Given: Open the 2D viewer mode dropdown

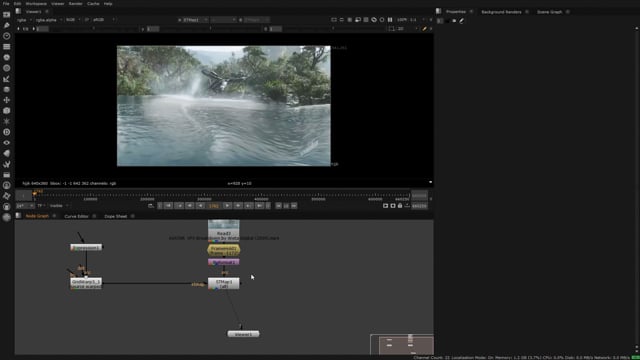Looking at the screenshot, I should coord(408,29).
